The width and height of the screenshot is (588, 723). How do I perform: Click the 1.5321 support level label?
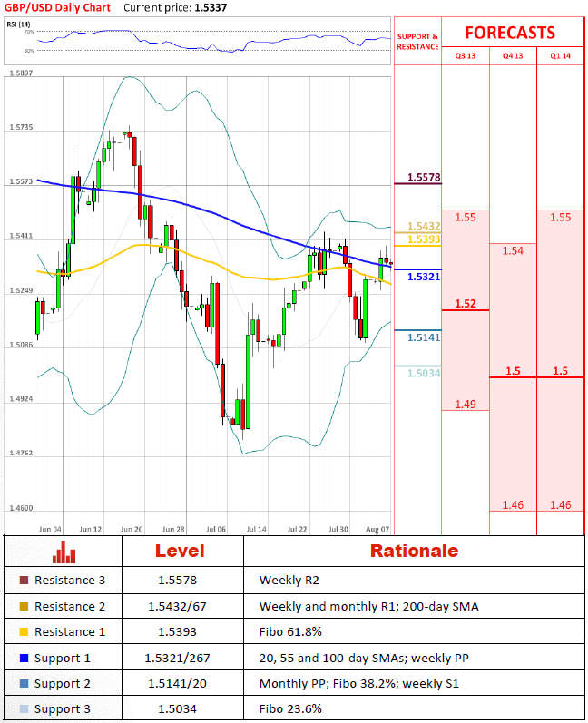point(424,277)
